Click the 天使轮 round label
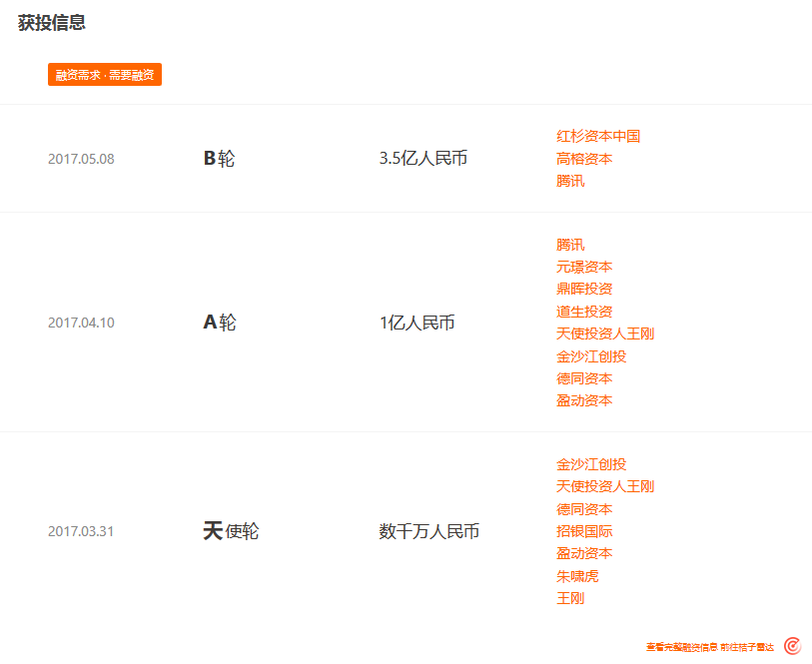 point(231,531)
